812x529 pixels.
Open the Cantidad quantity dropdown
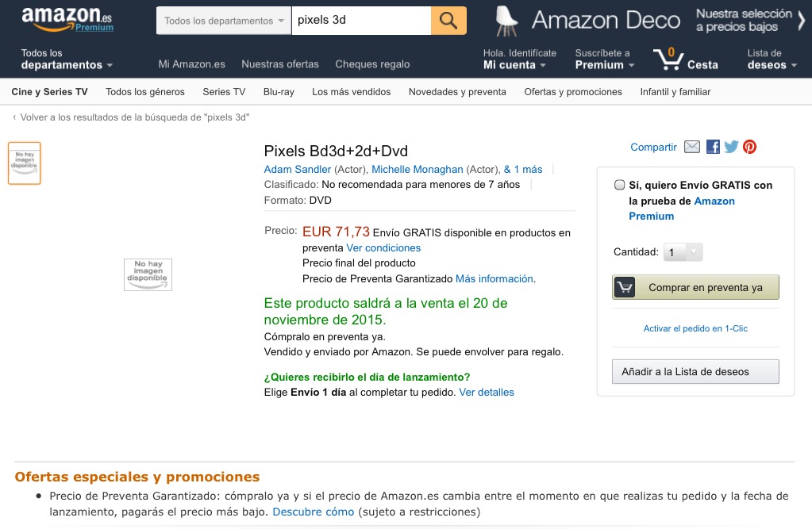[x=683, y=252]
